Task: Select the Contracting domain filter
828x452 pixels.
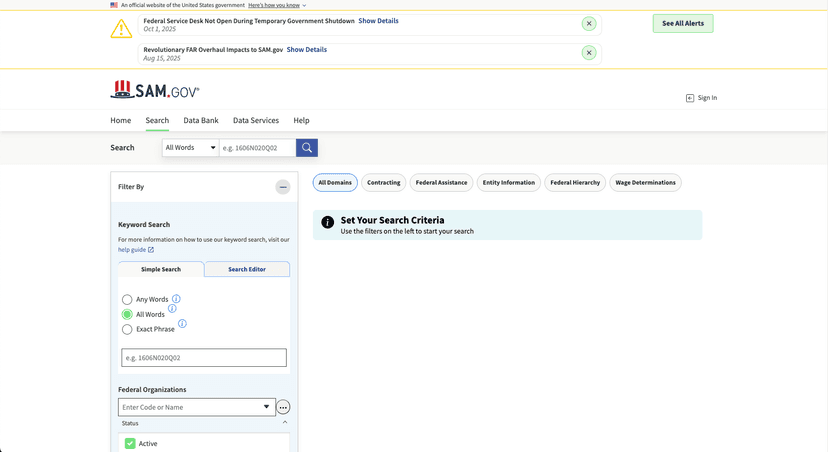Action: point(384,182)
